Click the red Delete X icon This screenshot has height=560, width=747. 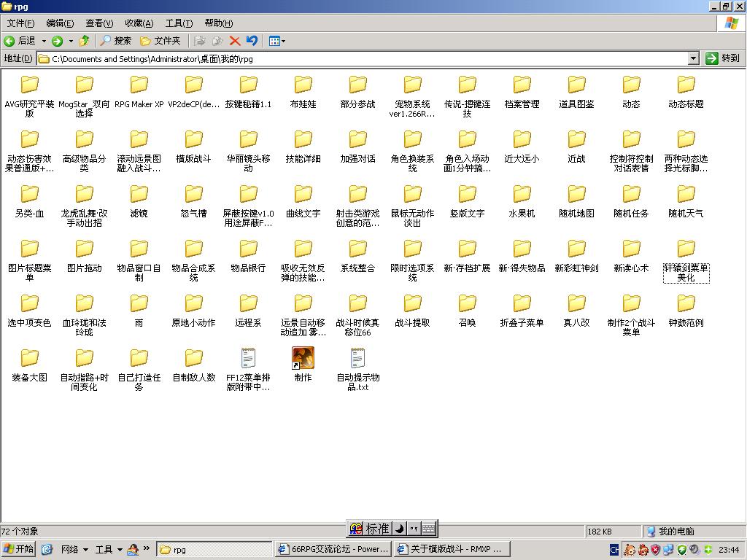pyautogui.click(x=234, y=41)
